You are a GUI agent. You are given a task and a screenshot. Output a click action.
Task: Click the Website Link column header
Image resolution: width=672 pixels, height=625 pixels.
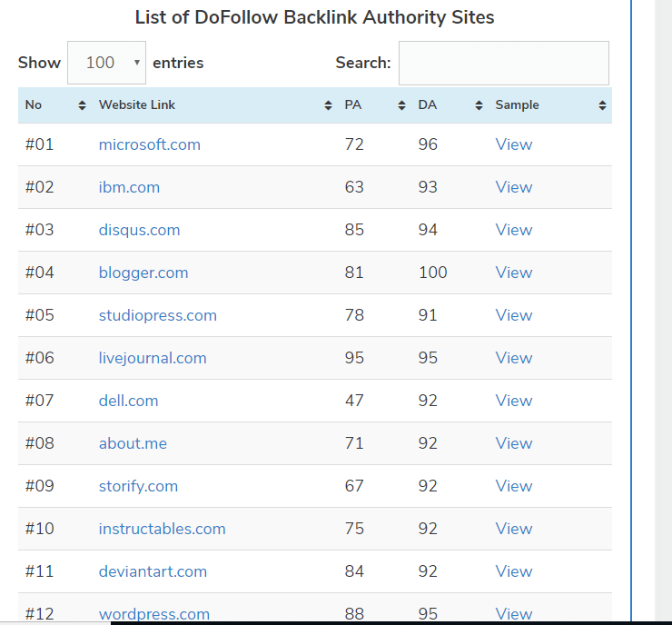pyautogui.click(x=137, y=105)
